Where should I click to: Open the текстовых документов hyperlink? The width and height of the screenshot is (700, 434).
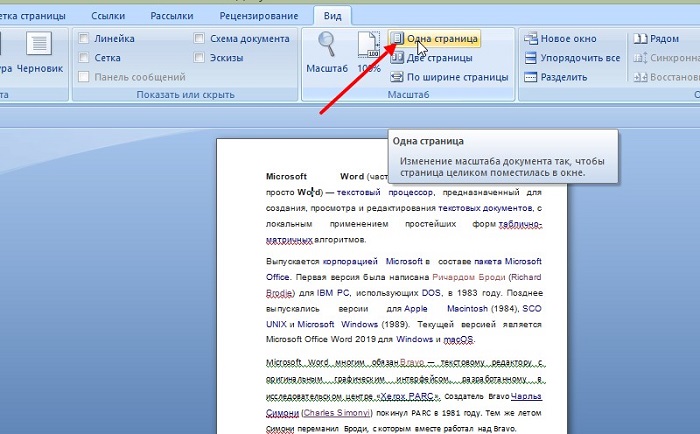[x=485, y=208]
